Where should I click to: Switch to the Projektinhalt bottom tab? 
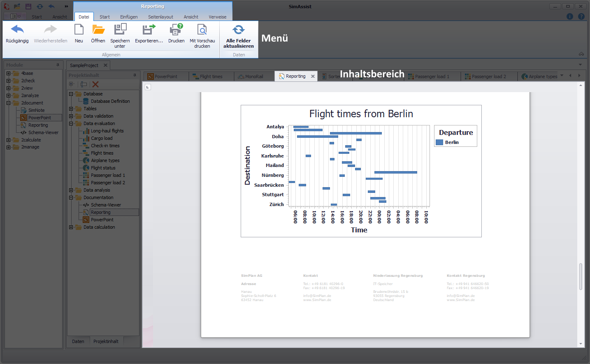click(x=106, y=341)
